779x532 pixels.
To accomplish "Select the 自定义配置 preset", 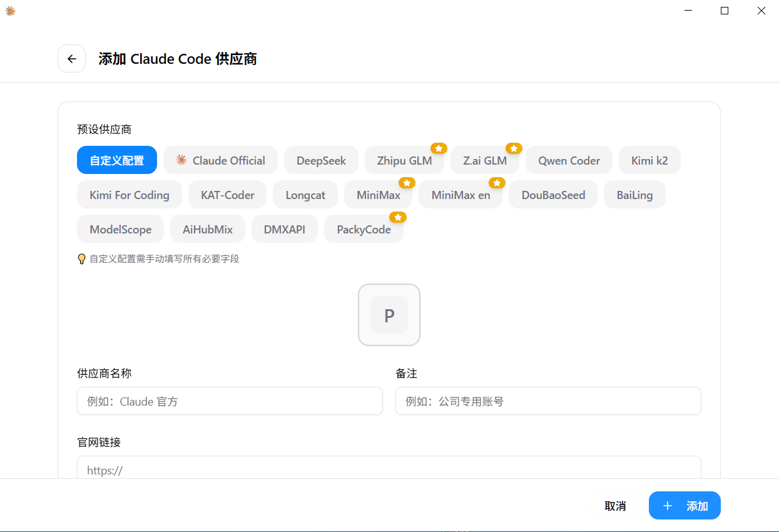I will [117, 160].
